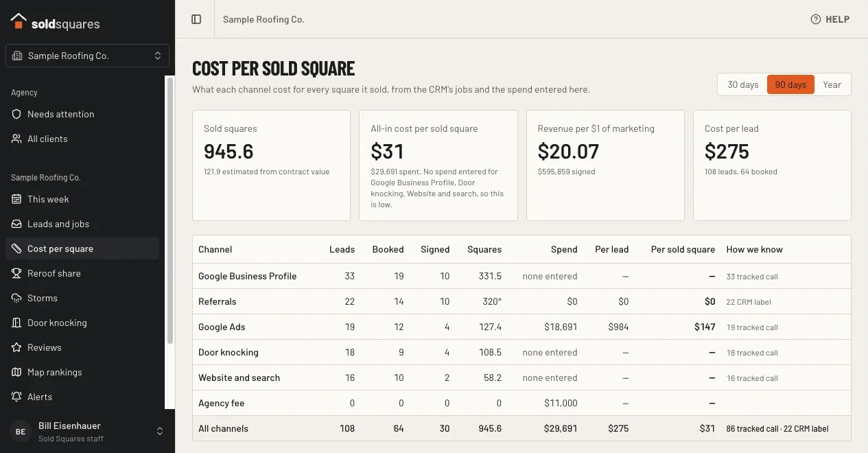The height and width of the screenshot is (453, 868).
Task: Click the Referrals row name
Action: coord(218,301)
